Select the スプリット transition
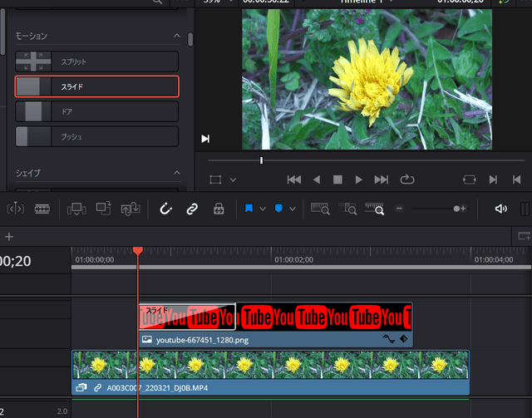 tap(96, 61)
